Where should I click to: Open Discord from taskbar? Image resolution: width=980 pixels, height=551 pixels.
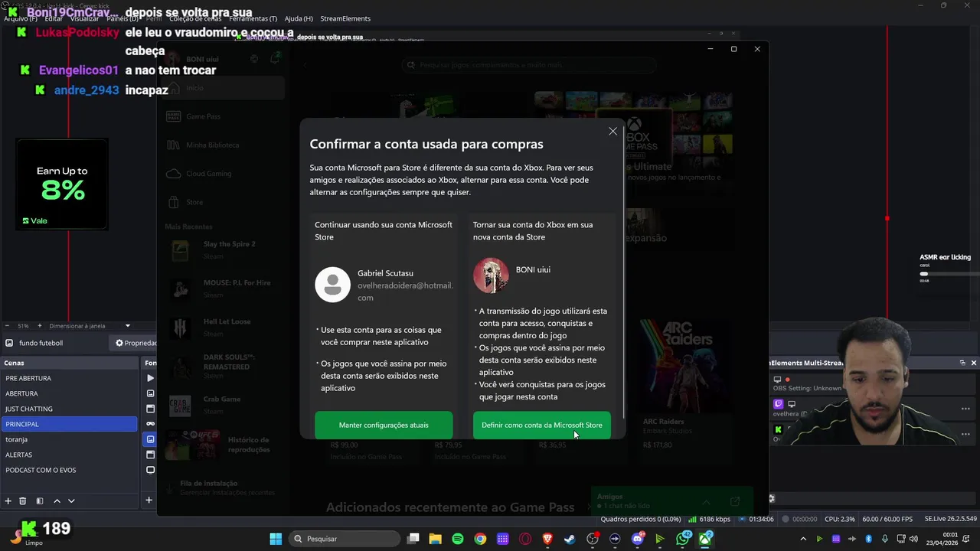point(638,539)
